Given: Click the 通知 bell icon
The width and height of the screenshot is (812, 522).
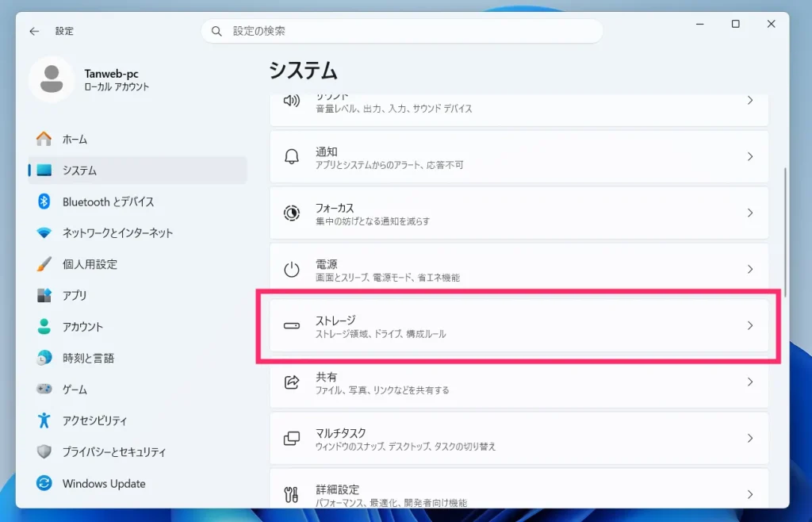Looking at the screenshot, I should click(292, 156).
